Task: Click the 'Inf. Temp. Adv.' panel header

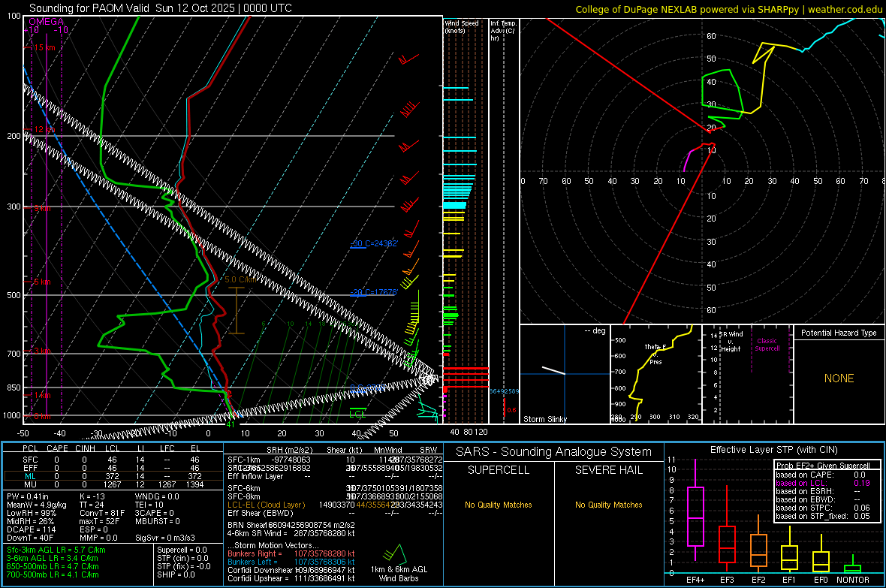Action: [503, 31]
